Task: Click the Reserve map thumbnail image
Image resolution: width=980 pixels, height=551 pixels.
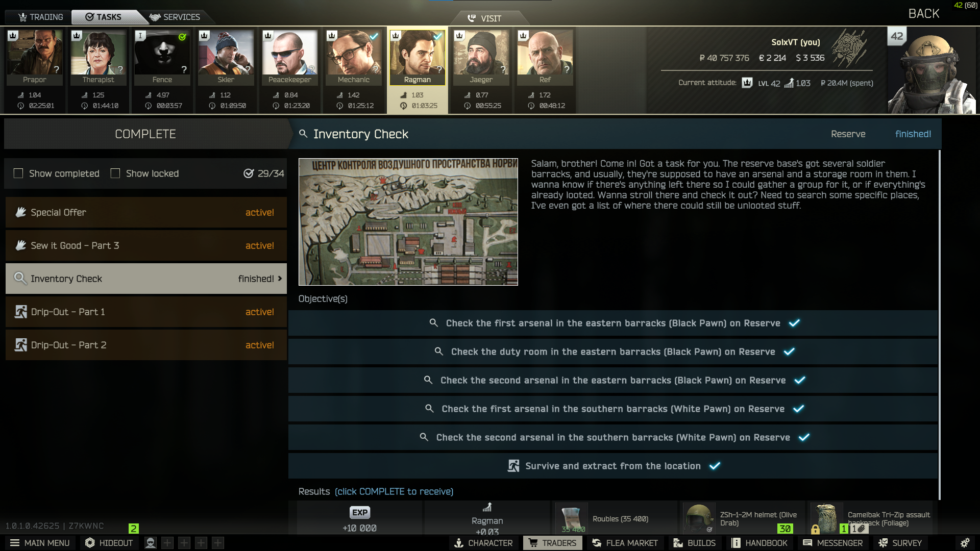Action: click(408, 222)
